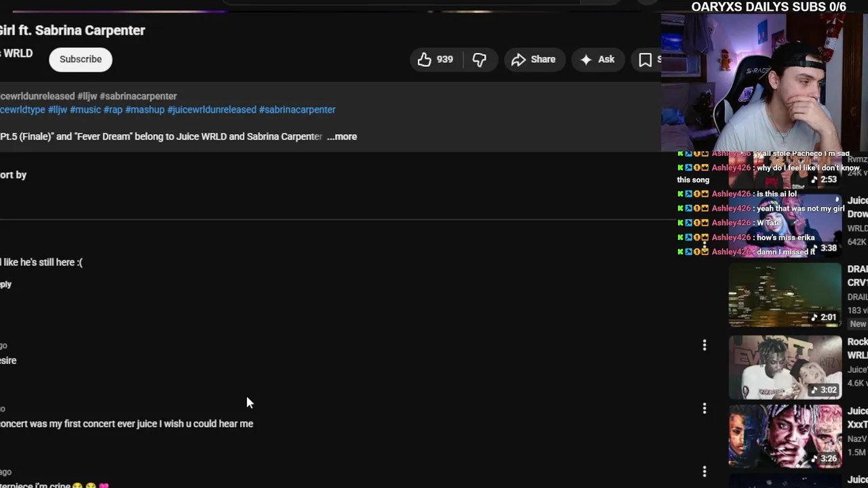Open three-dot menu for the 'crine' comment
This screenshot has width=868, height=488.
pos(704,471)
